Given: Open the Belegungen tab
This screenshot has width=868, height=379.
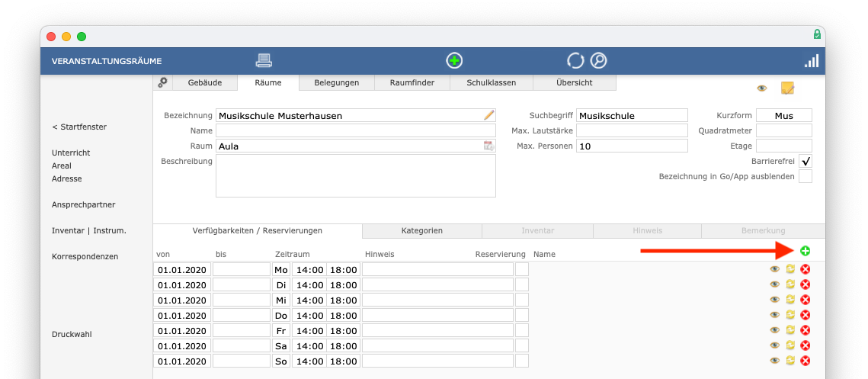Looking at the screenshot, I should click(337, 82).
